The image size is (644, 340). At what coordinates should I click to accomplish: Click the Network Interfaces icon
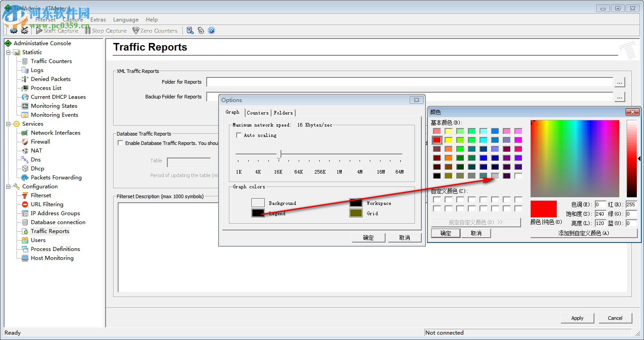[x=25, y=133]
